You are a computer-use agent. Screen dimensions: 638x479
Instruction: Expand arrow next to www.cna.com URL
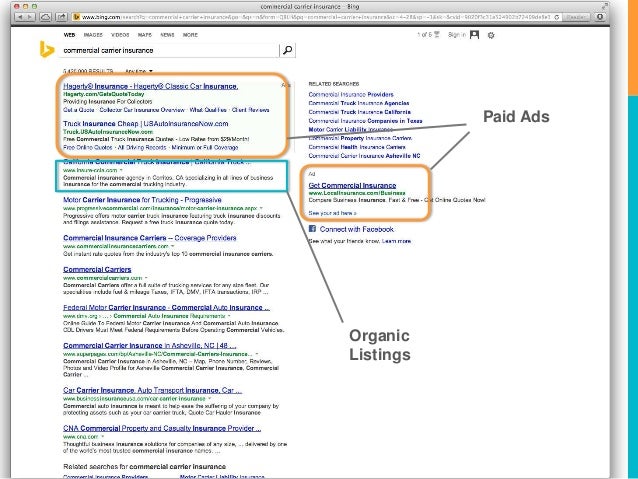point(103,437)
